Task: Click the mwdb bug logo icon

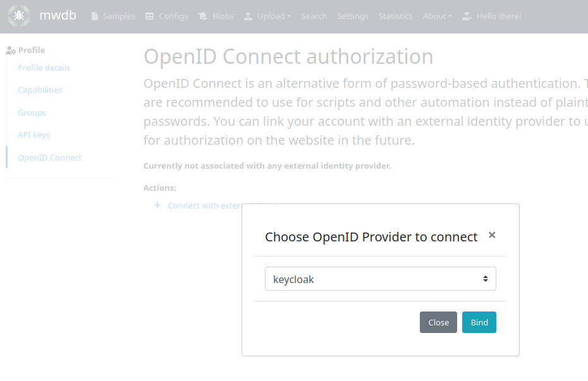Action: (x=19, y=16)
